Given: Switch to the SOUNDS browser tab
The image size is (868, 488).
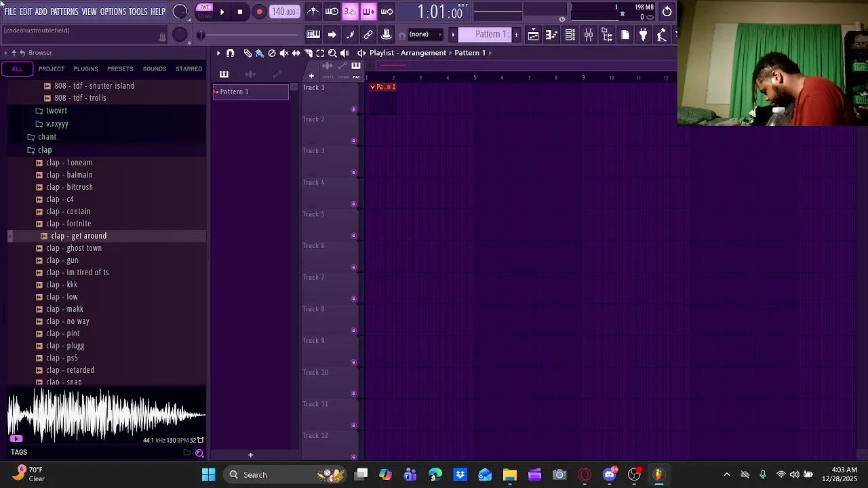Looking at the screenshot, I should click(155, 69).
